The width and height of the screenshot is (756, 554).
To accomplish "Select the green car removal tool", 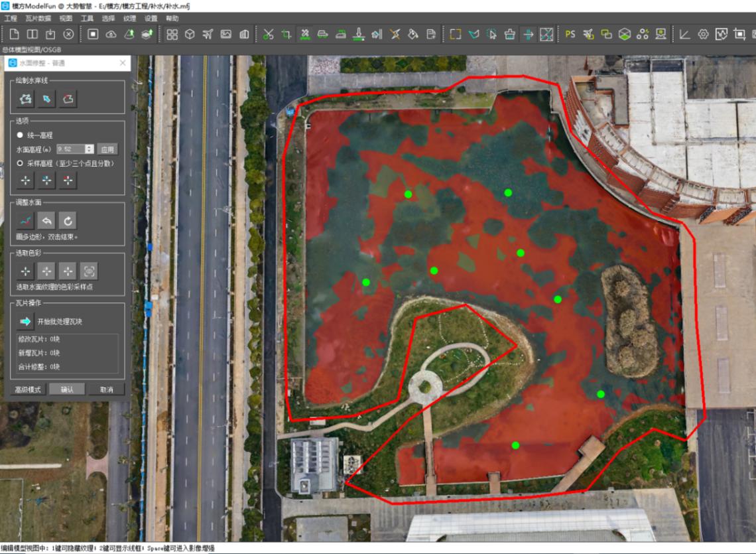I will click(322, 35).
